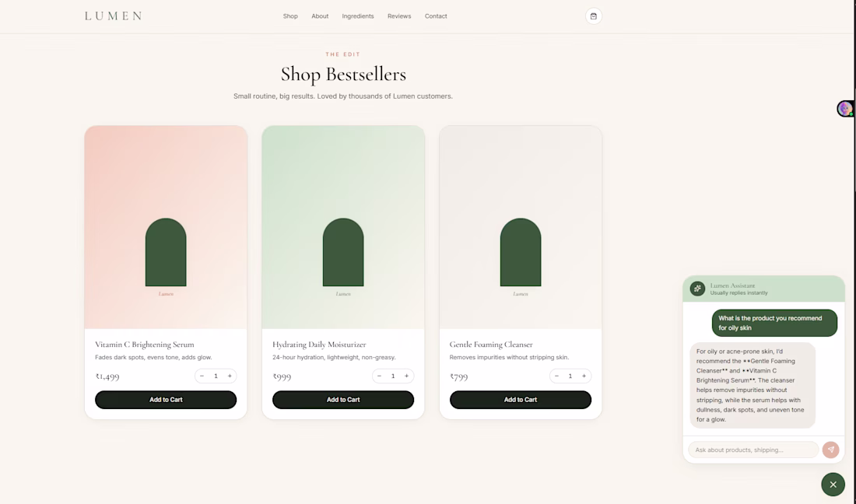Click the 'Small routine, big results' subtitle

tap(343, 96)
